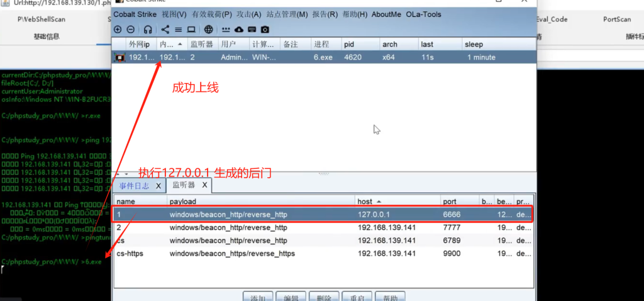
Task: Open the Cobalt Strike menu
Action: [135, 14]
